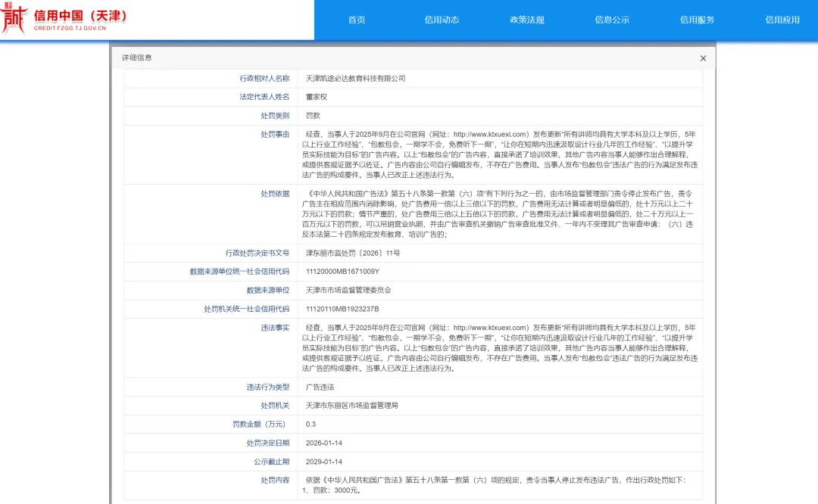Click the CREDIT.FZGG.TJ.GOV.CN site address text
This screenshot has width=818, height=504.
pyautogui.click(x=70, y=28)
